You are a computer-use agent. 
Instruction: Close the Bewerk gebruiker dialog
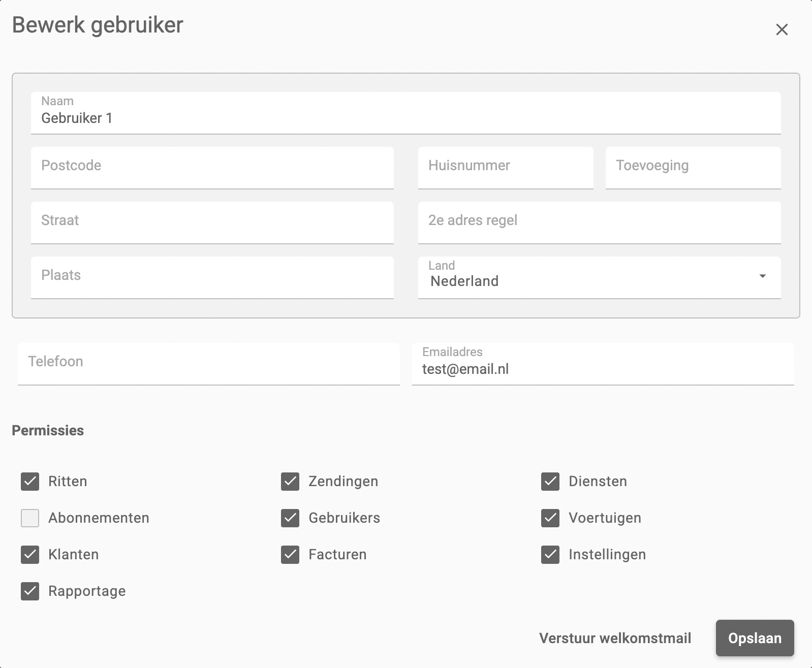pos(782,29)
